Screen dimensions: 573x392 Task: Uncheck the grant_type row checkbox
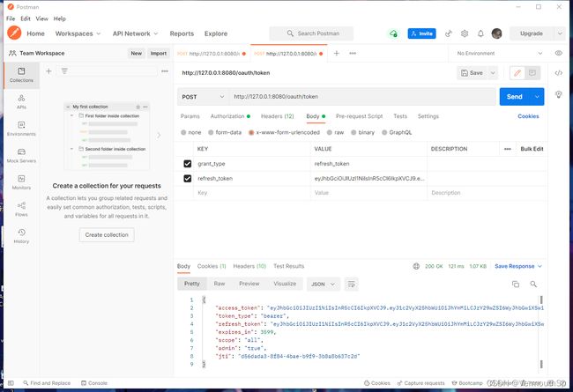(188, 164)
